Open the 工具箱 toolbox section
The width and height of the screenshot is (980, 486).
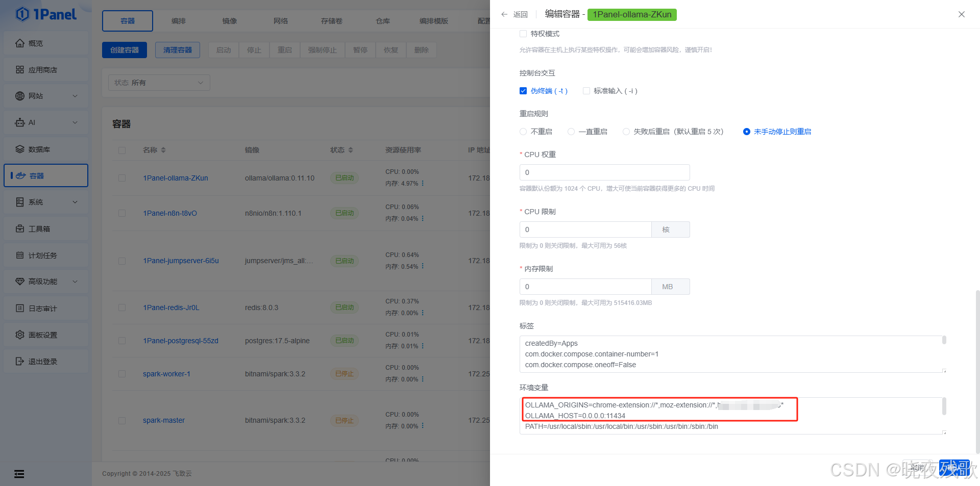[37, 228]
